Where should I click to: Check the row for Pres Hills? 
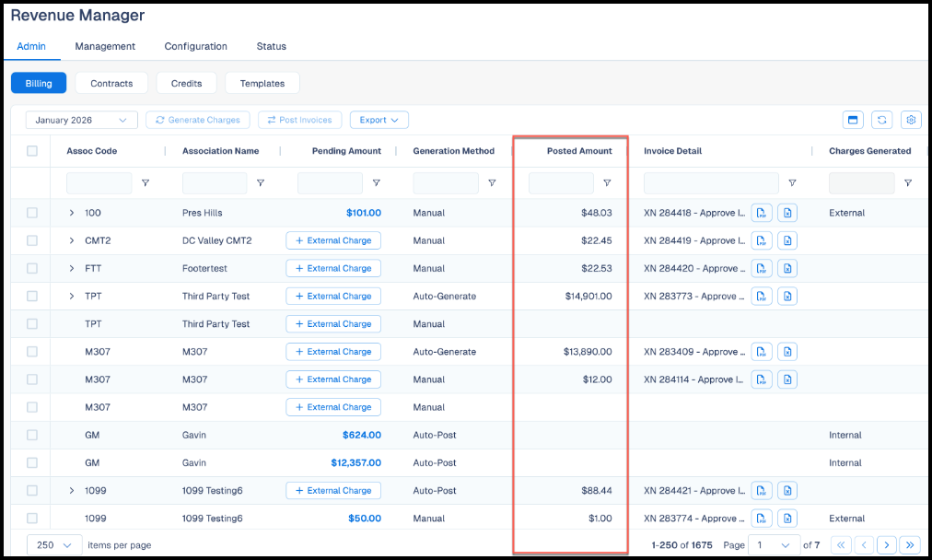pos(32,213)
